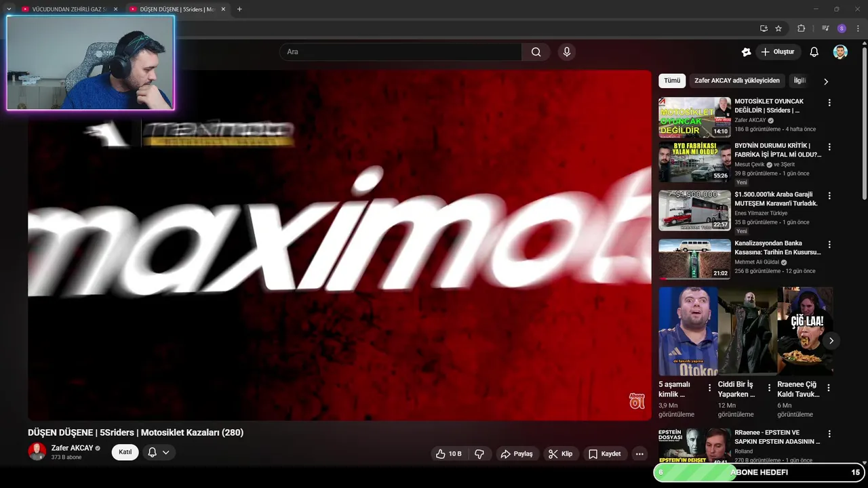Viewport: 868px width, 488px height.
Task: Open the Chrome three-dot menu
Action: [858, 28]
